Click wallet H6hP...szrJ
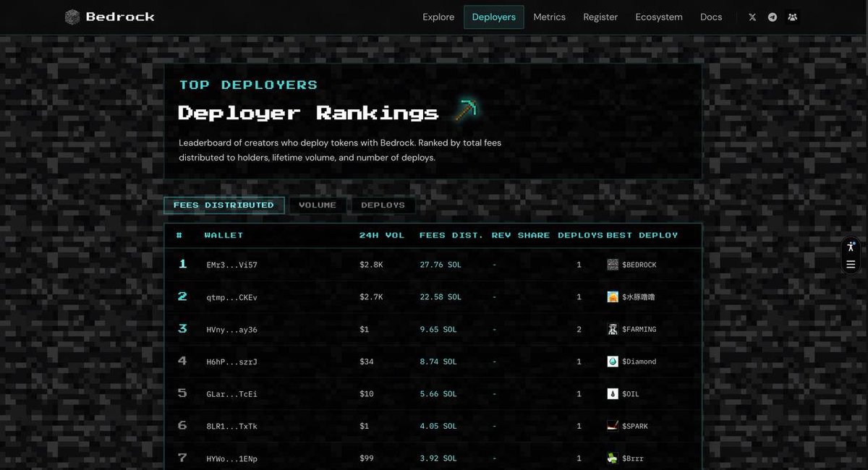Image resolution: width=868 pixels, height=470 pixels. [x=231, y=362]
